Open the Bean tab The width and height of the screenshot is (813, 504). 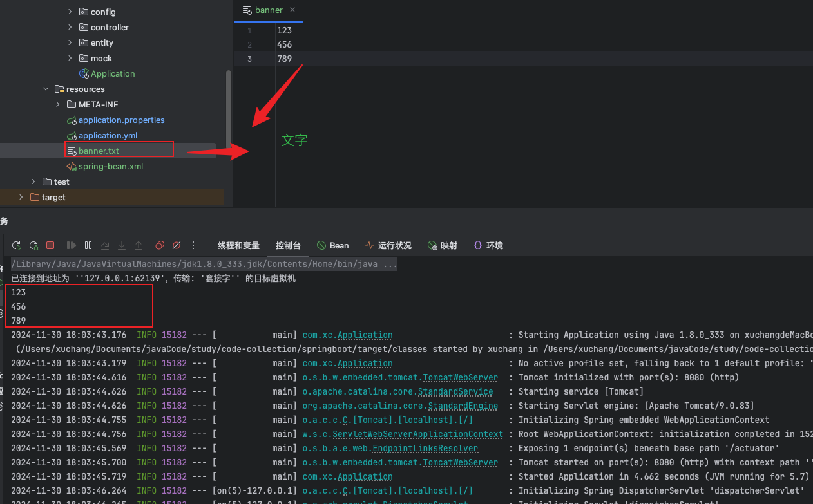[333, 245]
